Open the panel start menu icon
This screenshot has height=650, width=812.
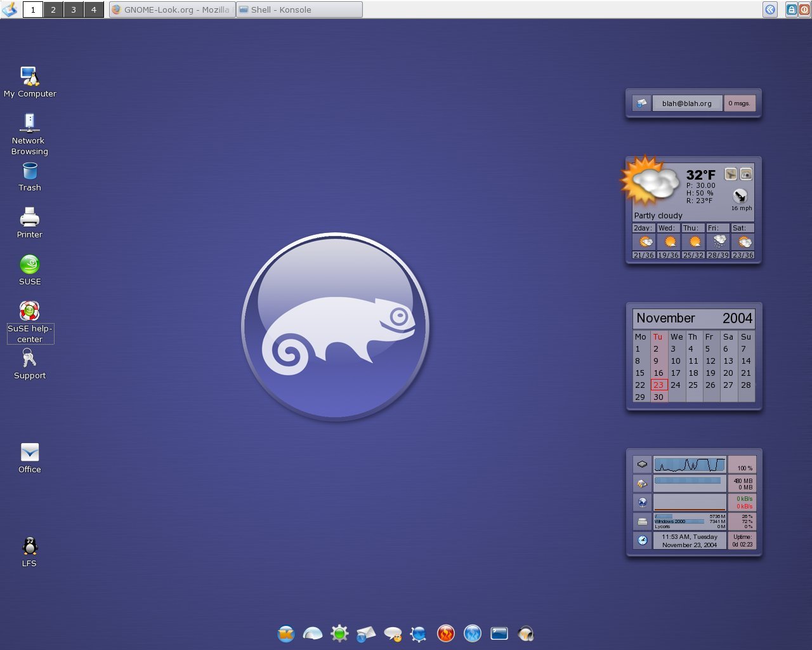click(10, 9)
